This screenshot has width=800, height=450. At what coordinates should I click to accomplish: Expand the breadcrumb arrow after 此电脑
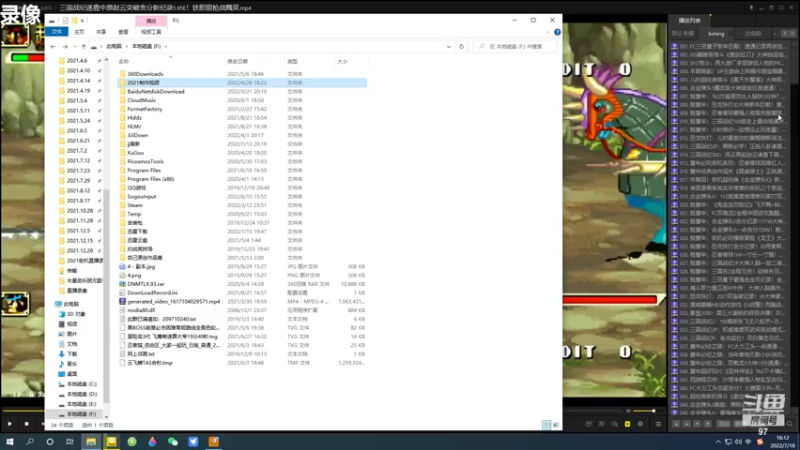tap(126, 46)
